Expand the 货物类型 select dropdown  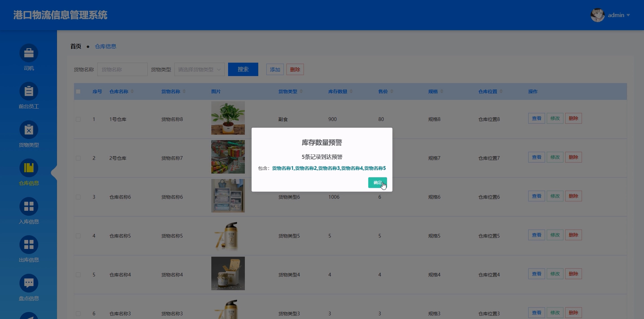coord(199,70)
